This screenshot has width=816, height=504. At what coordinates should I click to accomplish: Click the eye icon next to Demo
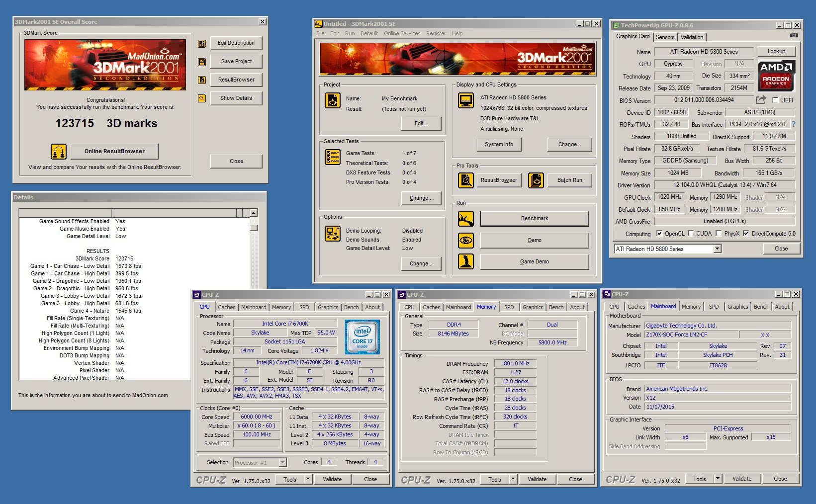point(466,241)
